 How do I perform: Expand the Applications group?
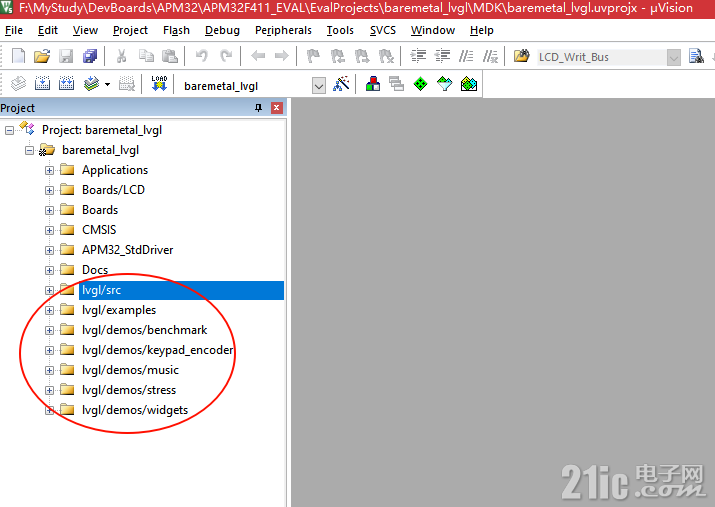(49, 171)
